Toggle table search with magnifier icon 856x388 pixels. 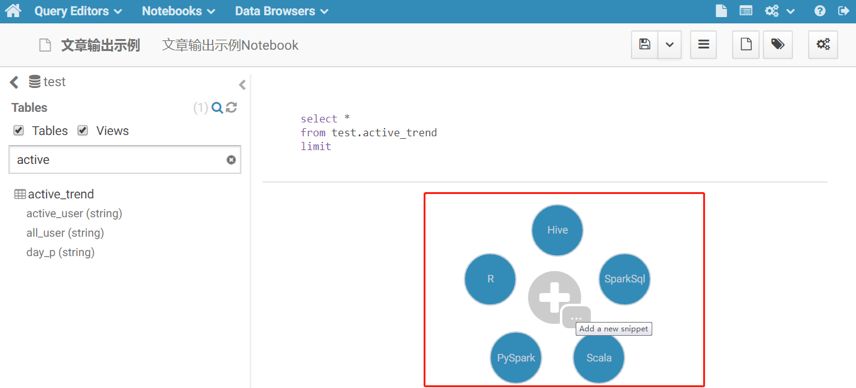(217, 108)
